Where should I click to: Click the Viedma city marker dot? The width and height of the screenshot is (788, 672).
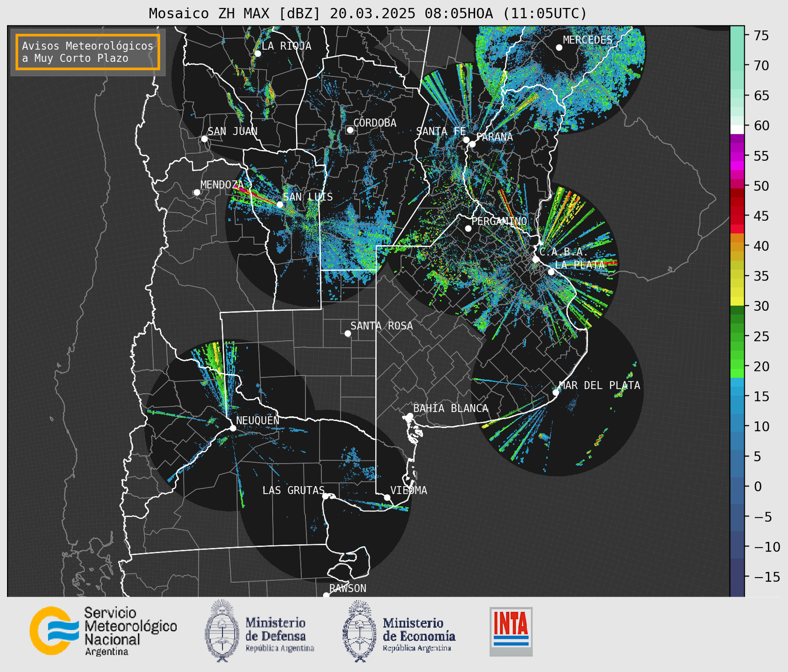pyautogui.click(x=387, y=497)
